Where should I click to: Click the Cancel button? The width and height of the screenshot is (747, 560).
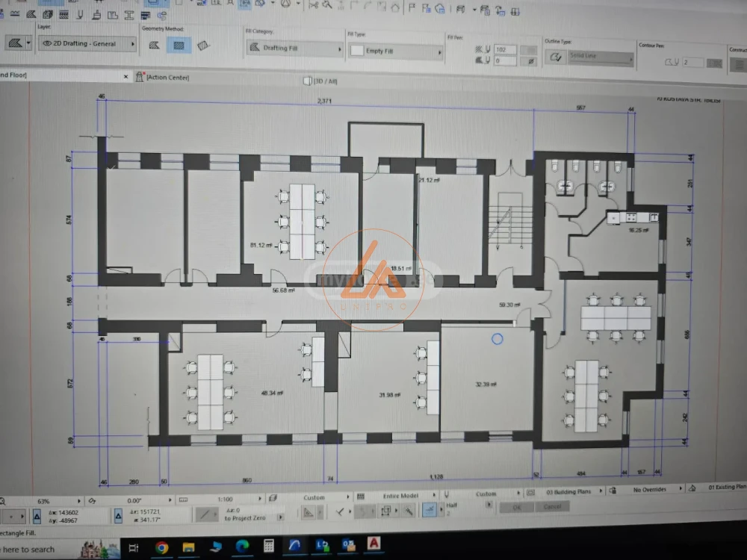click(553, 507)
